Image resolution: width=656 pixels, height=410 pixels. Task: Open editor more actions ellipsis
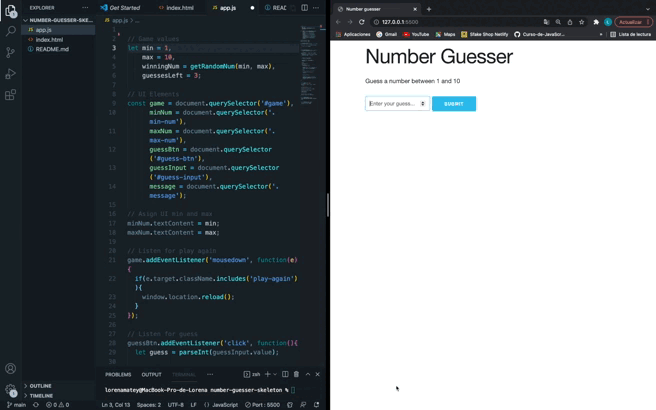[x=316, y=8]
